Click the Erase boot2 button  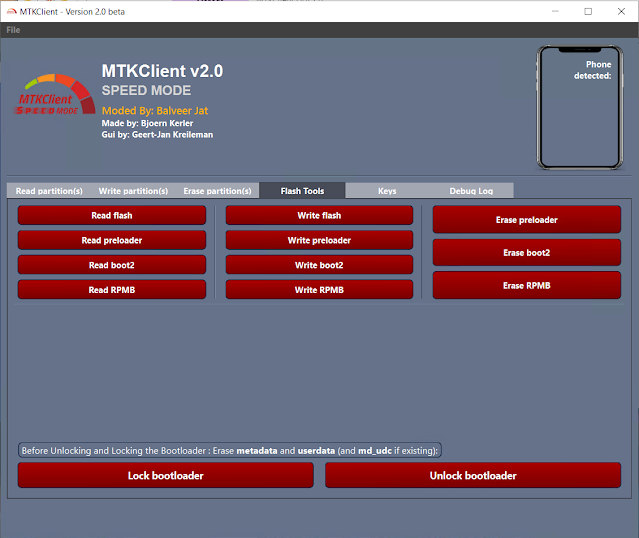coord(527,253)
